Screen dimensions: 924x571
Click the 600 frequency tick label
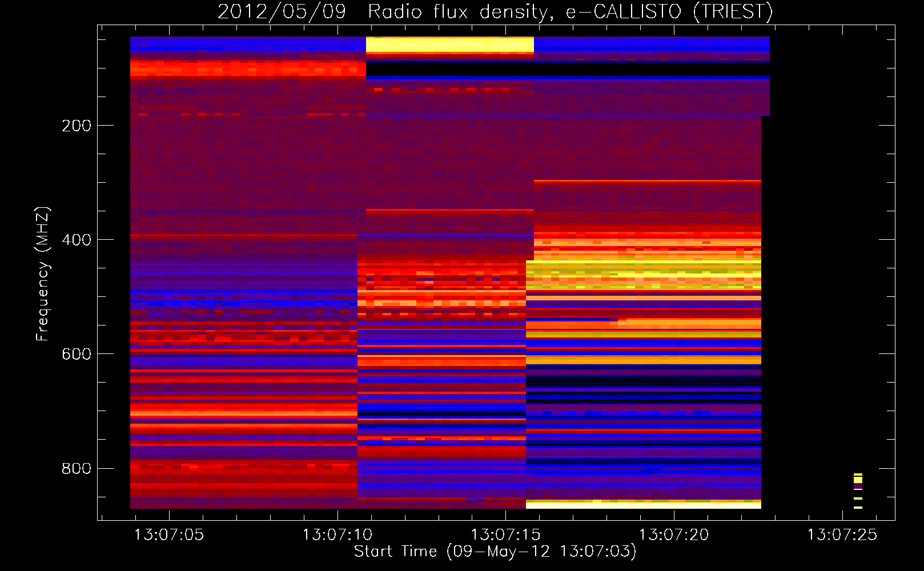pyautogui.click(x=77, y=354)
